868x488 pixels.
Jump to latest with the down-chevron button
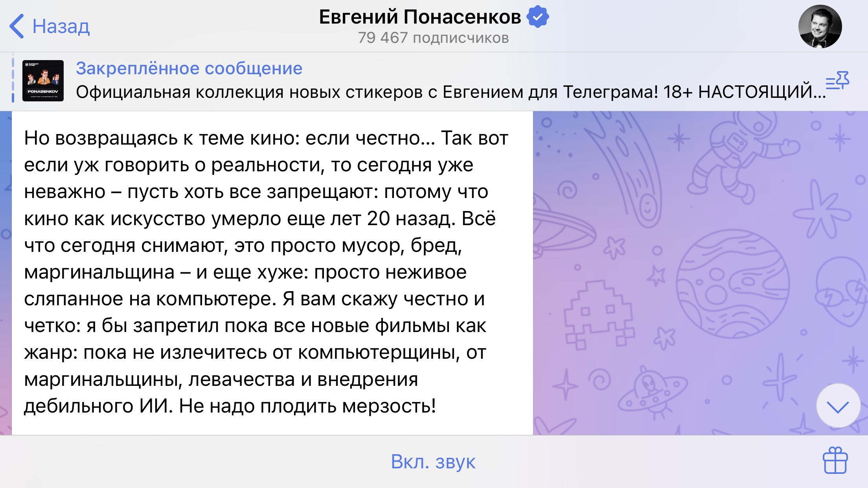tap(838, 406)
